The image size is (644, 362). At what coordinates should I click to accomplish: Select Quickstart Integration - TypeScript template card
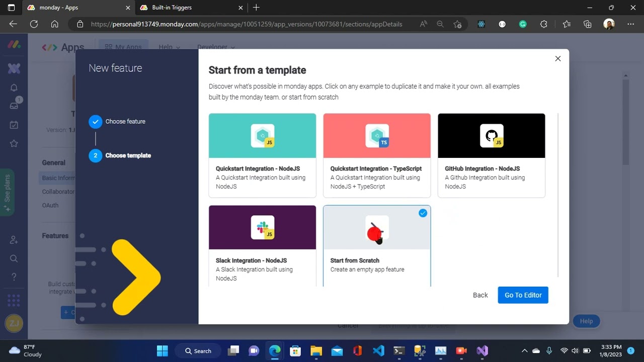(377, 155)
